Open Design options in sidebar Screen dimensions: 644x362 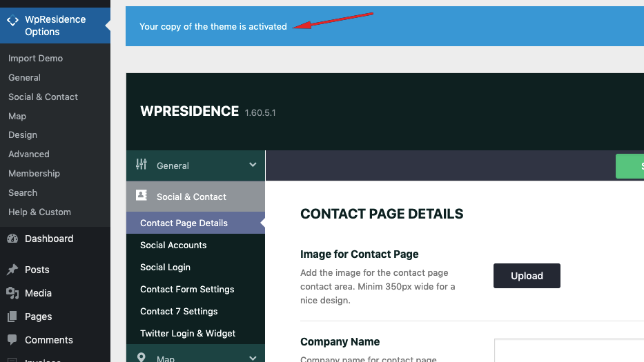(23, 134)
